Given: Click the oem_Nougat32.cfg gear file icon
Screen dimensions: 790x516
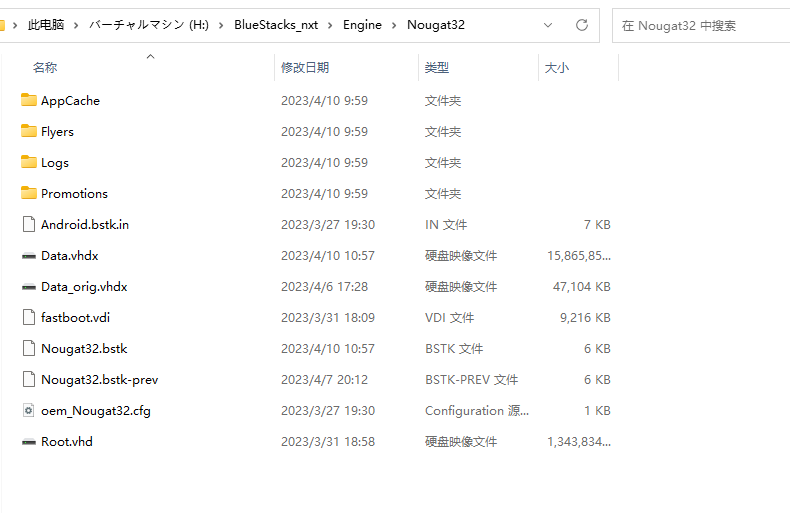Looking at the screenshot, I should [29, 410].
